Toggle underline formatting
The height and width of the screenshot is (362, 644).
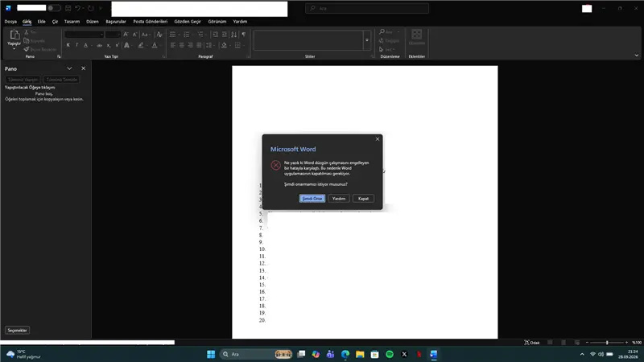[x=86, y=45]
